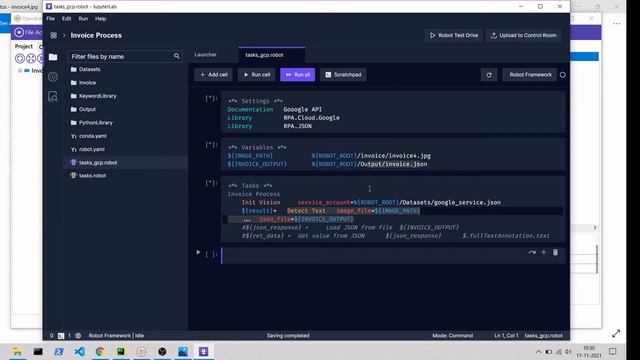Click the terminals count icon in status bar

[61, 336]
